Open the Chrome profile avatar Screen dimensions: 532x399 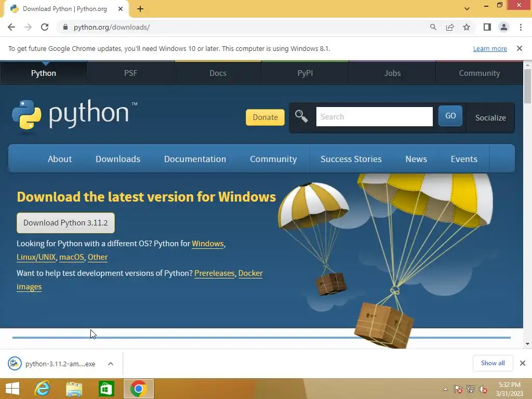coord(504,27)
